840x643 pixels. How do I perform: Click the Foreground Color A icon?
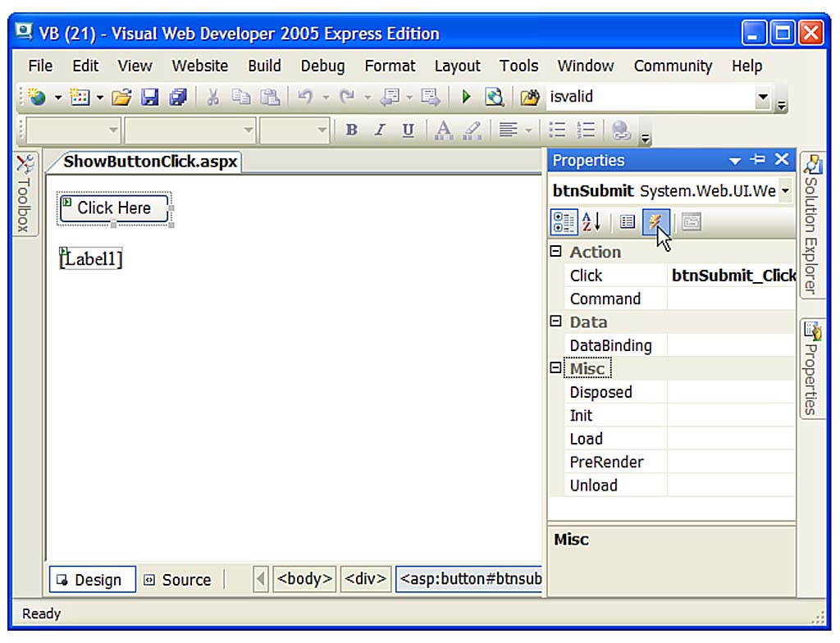(x=443, y=130)
